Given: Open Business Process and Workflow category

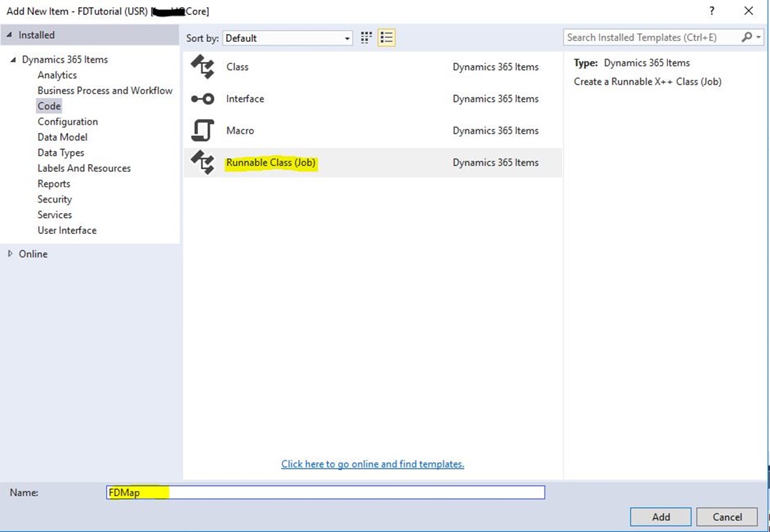Looking at the screenshot, I should pyautogui.click(x=105, y=90).
